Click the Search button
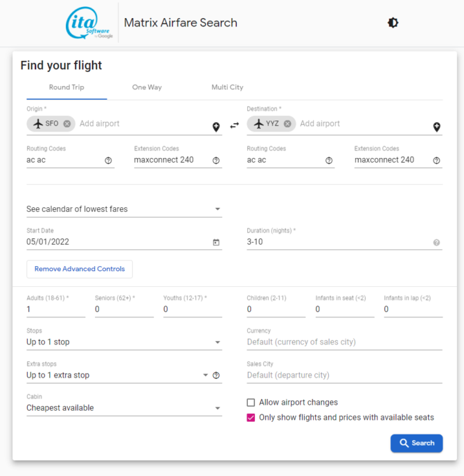Screen dimensions: 464x476 pos(416,443)
